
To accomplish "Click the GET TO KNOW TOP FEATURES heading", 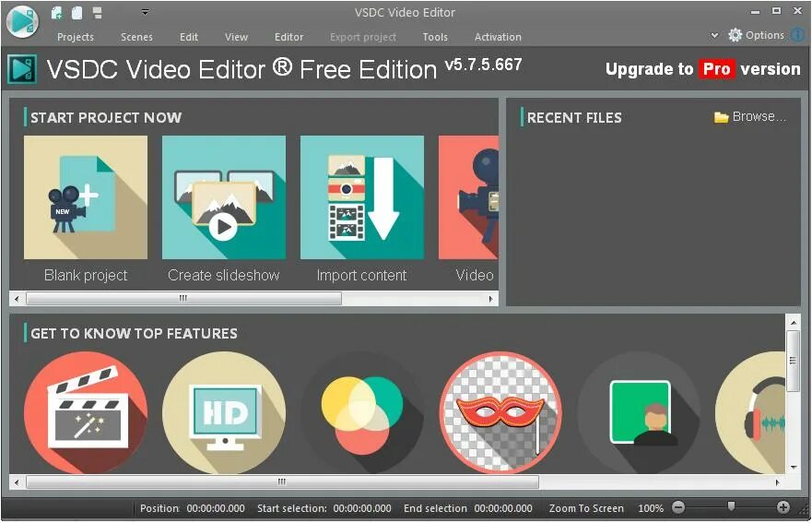I will (135, 333).
